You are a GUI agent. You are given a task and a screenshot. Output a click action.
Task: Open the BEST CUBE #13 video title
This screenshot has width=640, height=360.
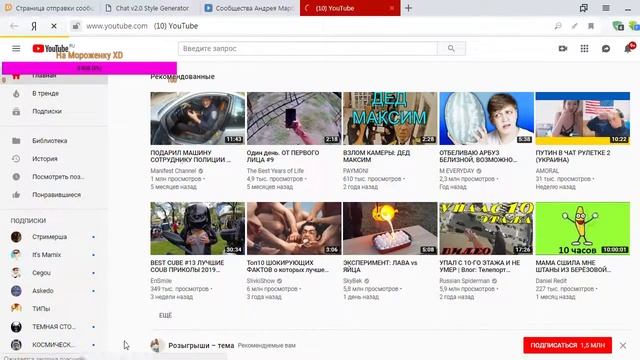coord(187,266)
